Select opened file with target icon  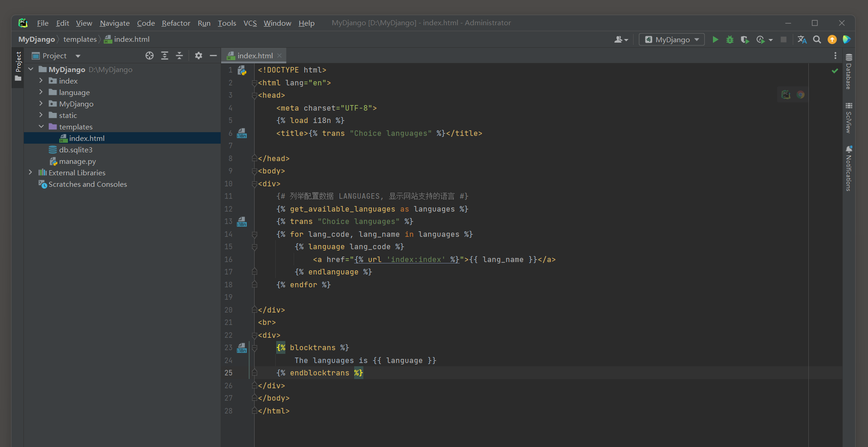point(150,56)
